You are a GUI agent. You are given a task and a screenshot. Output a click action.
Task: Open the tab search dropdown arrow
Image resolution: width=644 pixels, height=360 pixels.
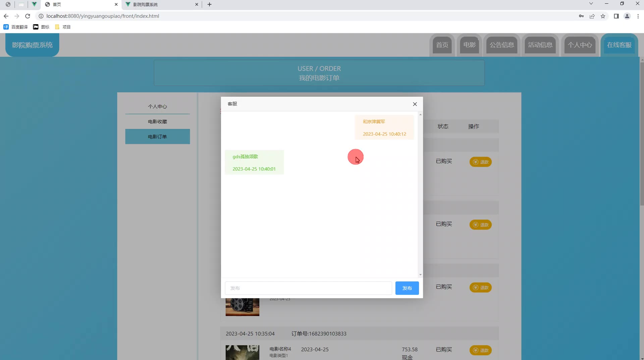click(x=591, y=4)
